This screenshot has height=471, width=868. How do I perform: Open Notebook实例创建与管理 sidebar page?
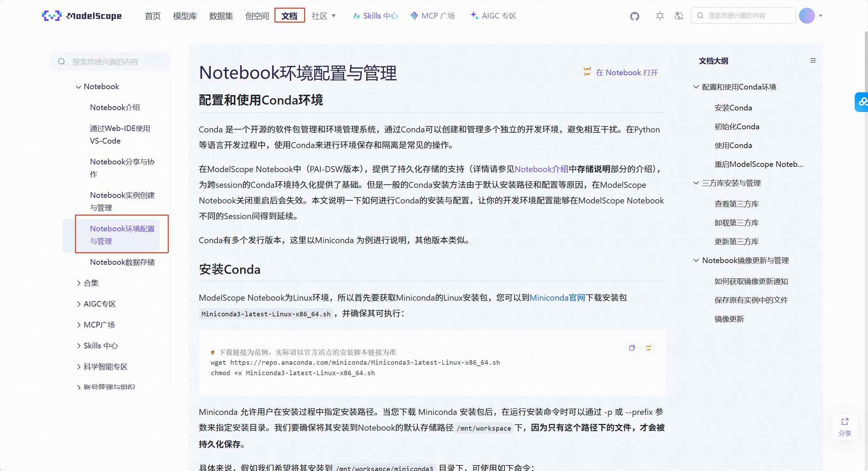click(122, 201)
